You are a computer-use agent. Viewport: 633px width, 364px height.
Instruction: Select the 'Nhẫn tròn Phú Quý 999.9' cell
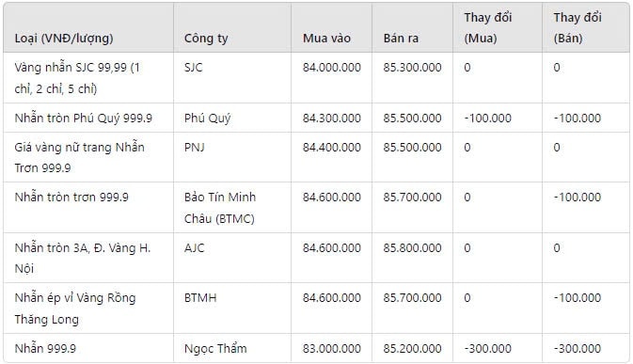click(83, 119)
